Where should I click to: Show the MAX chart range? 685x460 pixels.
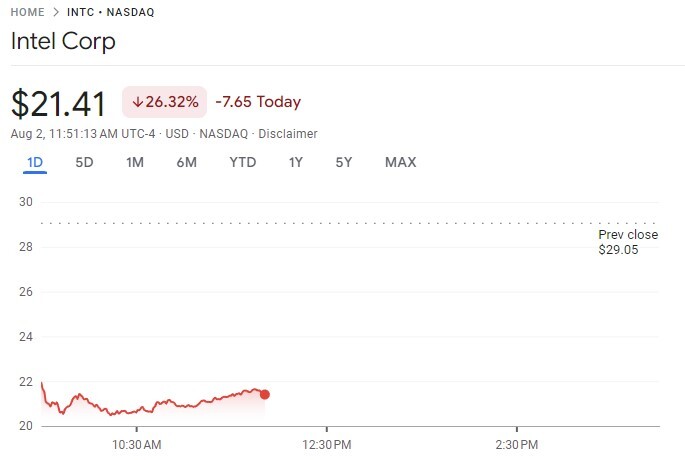point(400,162)
